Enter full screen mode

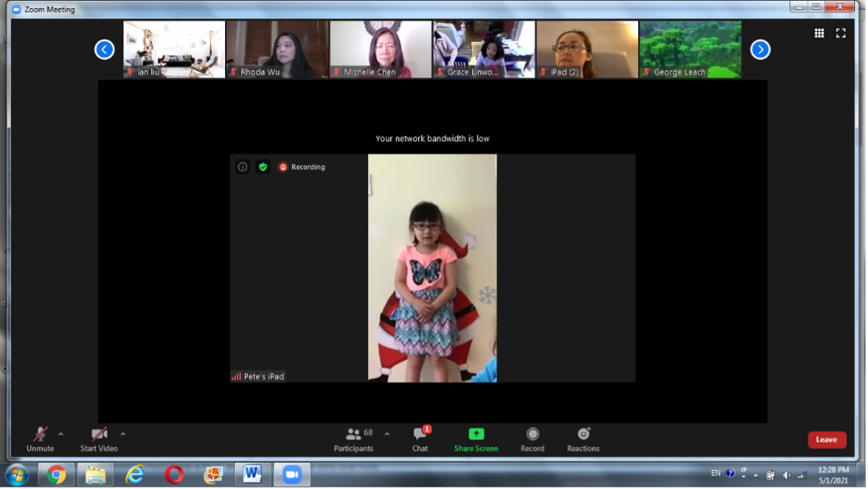(x=841, y=33)
